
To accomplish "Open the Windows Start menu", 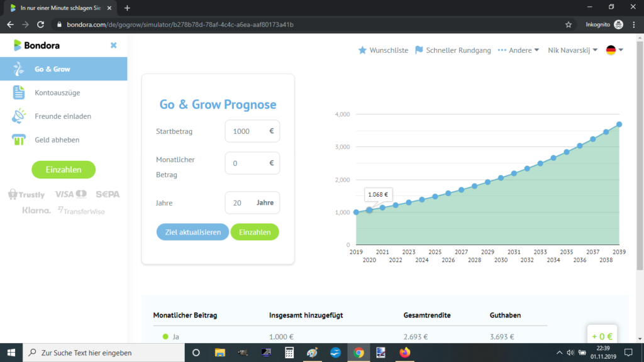I will [11, 353].
